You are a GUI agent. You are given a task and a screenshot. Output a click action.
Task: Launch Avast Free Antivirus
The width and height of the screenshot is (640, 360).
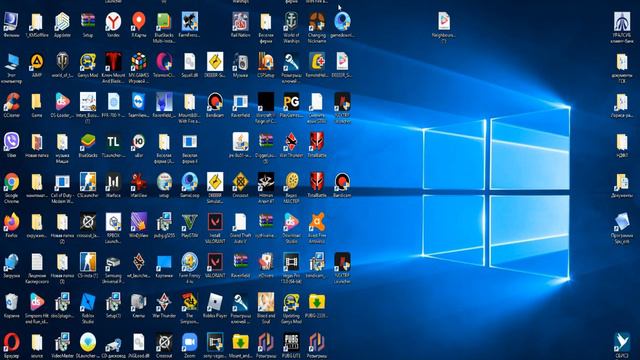(317, 222)
